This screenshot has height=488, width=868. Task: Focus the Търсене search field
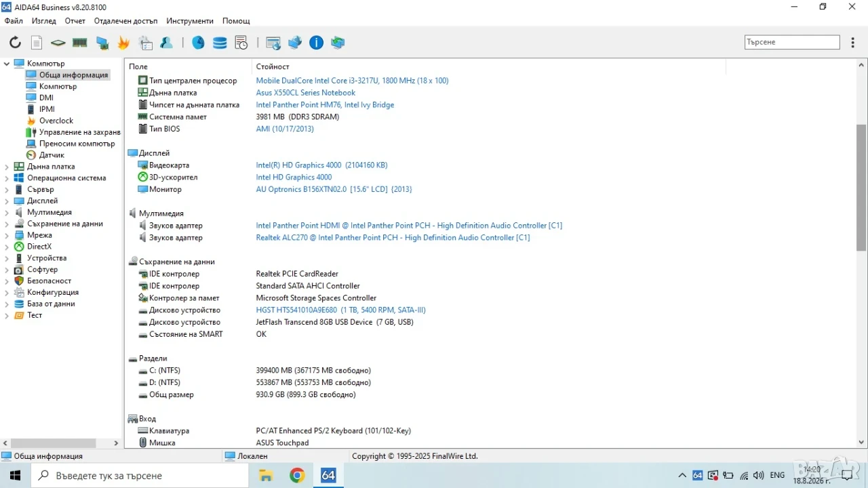click(x=792, y=42)
